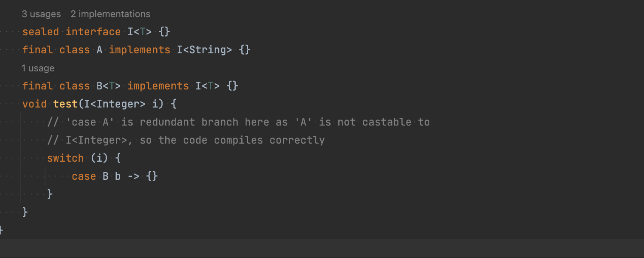The height and width of the screenshot is (258, 644).
Task: Click the pattern variable b after case B
Action: click(118, 177)
